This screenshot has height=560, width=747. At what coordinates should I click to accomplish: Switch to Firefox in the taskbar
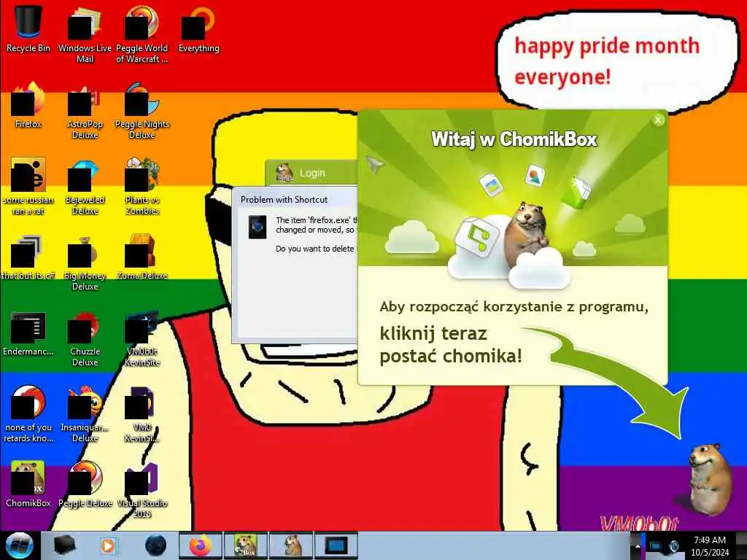pos(200,545)
